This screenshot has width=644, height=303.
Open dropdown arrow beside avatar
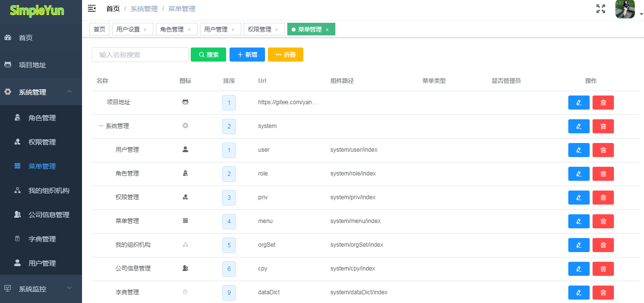pyautogui.click(x=641, y=14)
